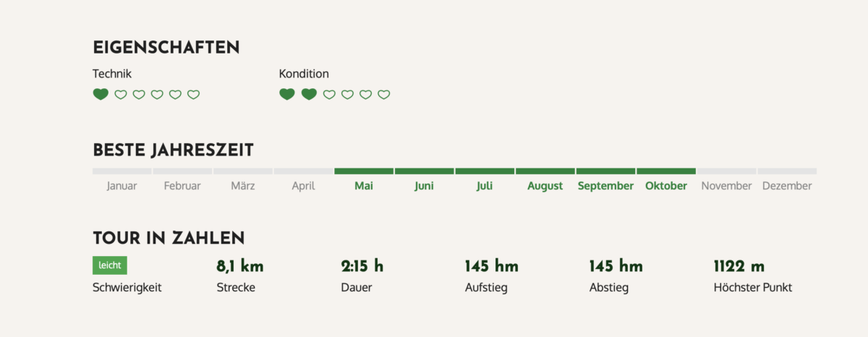Click the grey Januar month label
Screen dimensions: 868x337
pos(122,186)
